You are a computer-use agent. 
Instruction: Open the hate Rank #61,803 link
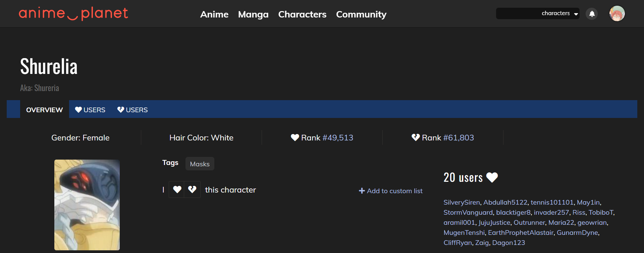click(x=459, y=138)
